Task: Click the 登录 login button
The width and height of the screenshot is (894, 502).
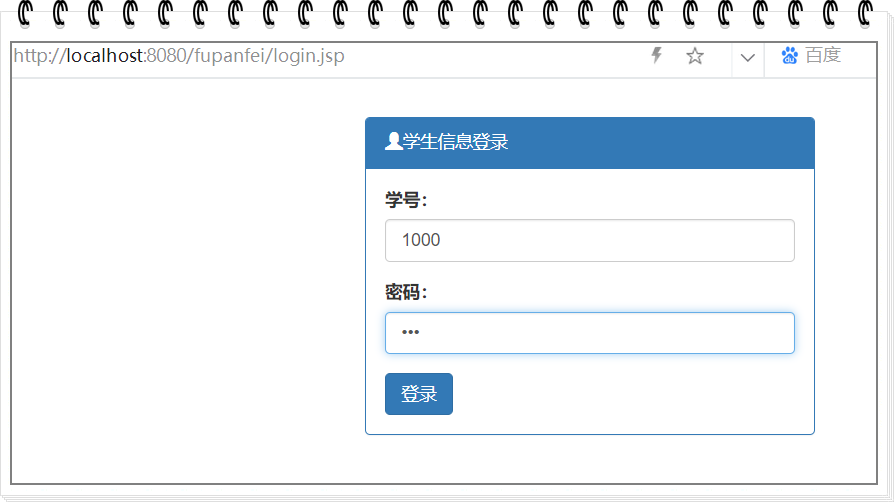Action: (x=418, y=394)
